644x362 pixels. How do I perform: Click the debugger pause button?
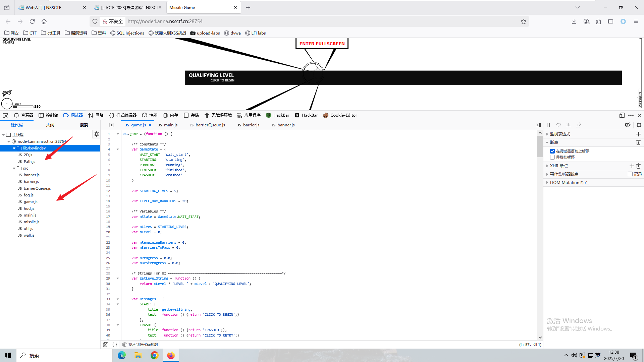(x=548, y=125)
